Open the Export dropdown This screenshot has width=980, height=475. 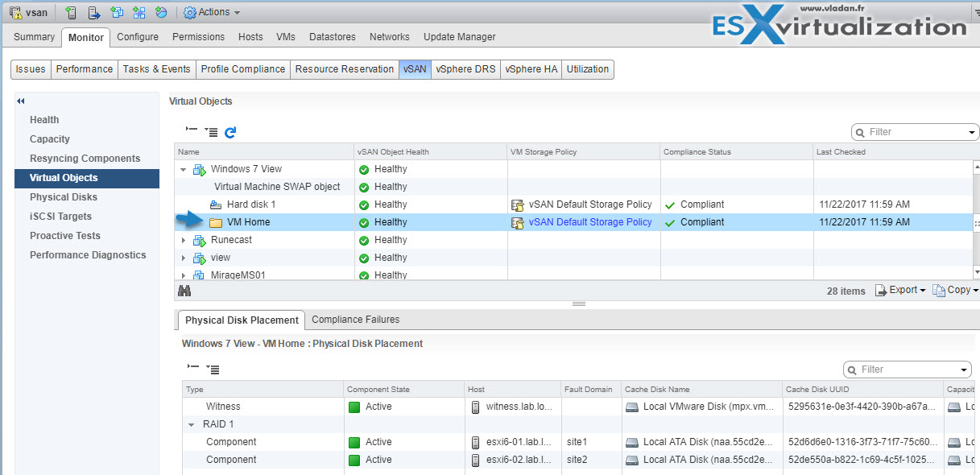click(900, 291)
